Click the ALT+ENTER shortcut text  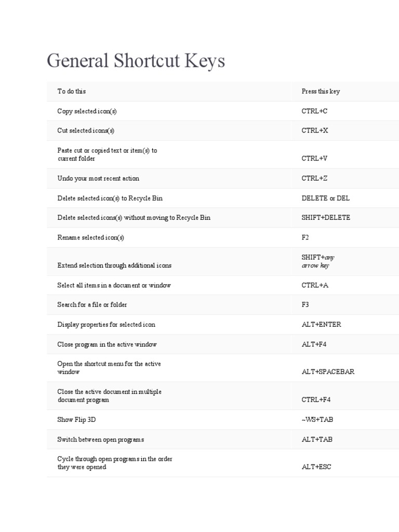pos(321,325)
